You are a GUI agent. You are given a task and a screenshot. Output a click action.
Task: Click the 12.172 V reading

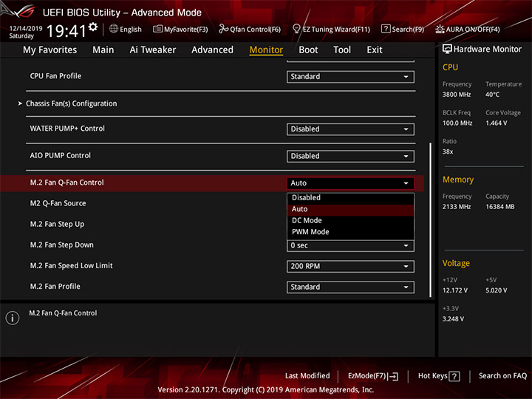coord(455,290)
